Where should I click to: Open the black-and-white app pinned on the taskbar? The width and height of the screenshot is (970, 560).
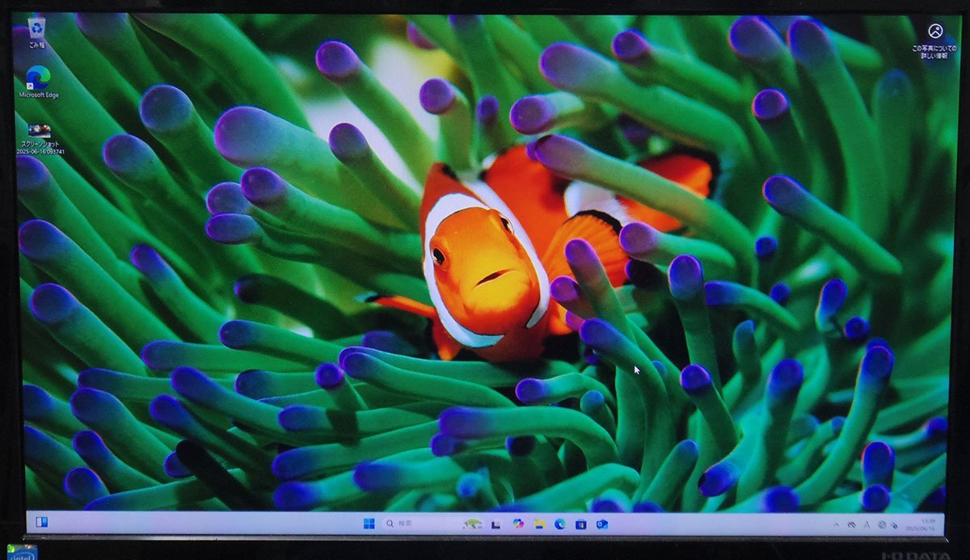click(x=496, y=524)
